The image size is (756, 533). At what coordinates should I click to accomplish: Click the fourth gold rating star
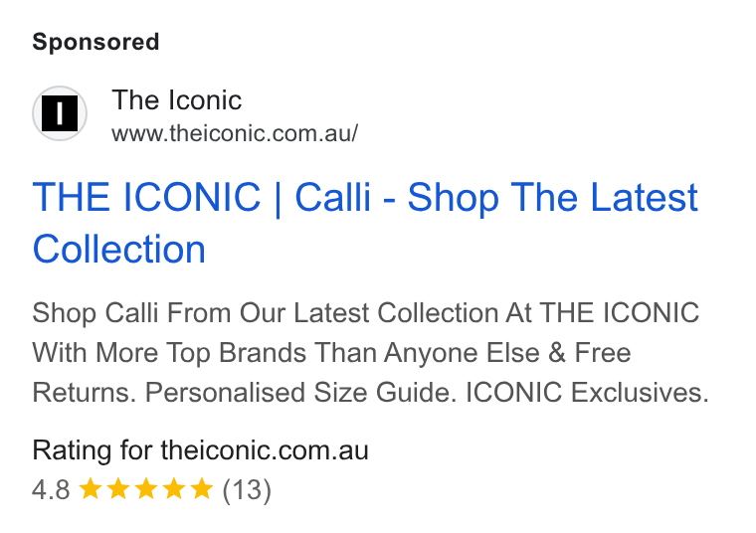click(174, 489)
